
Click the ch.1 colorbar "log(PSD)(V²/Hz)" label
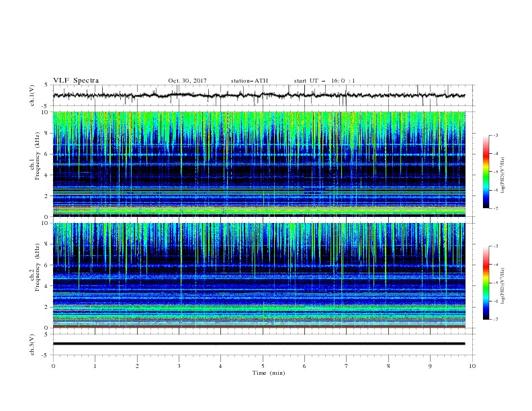point(503,175)
